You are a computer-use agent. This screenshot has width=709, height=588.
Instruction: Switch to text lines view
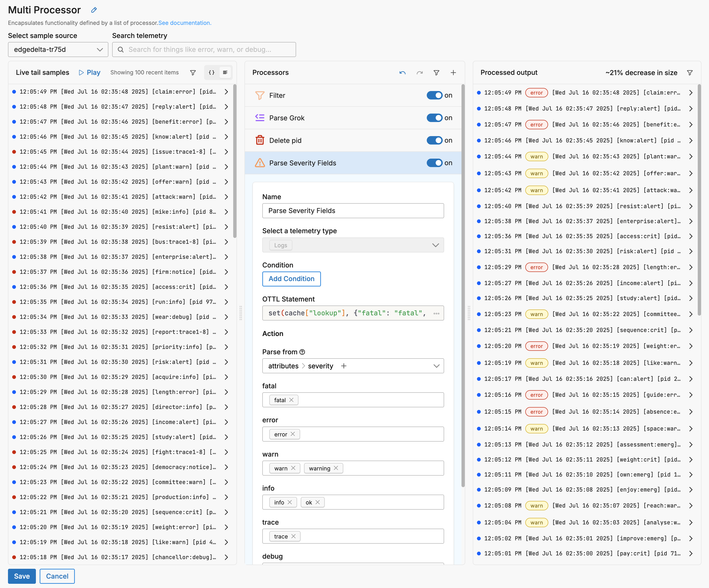tap(225, 73)
